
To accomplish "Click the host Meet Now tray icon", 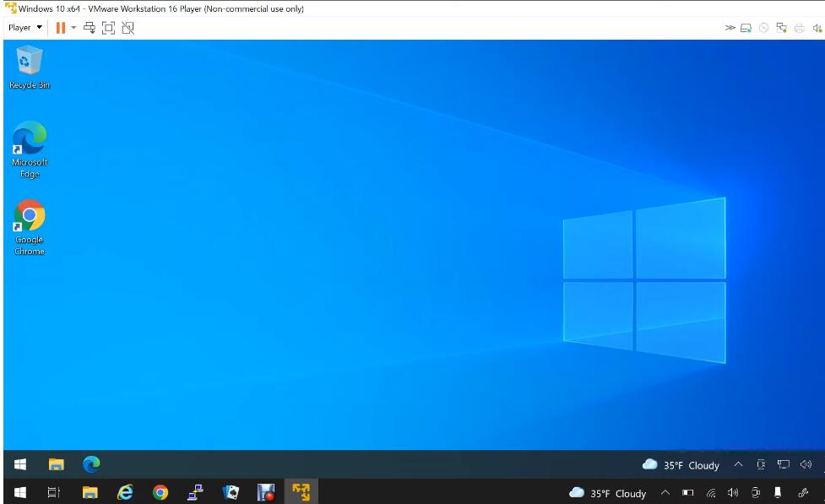I will pyautogui.click(x=756, y=493).
